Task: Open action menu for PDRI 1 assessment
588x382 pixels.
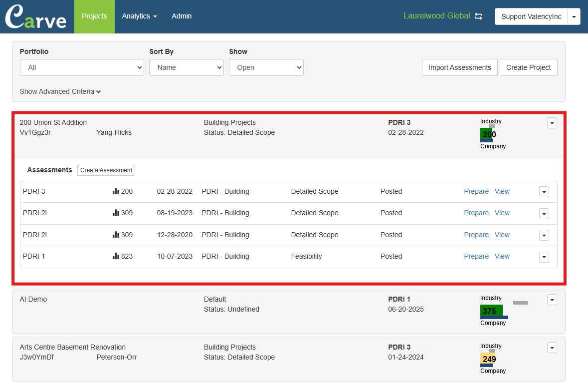Action: click(x=544, y=257)
